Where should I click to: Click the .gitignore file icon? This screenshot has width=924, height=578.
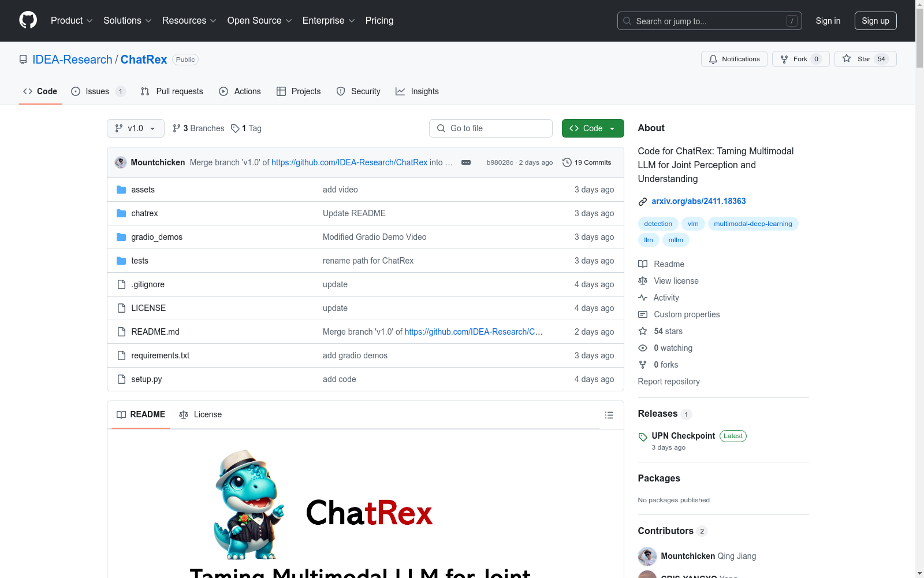point(121,284)
